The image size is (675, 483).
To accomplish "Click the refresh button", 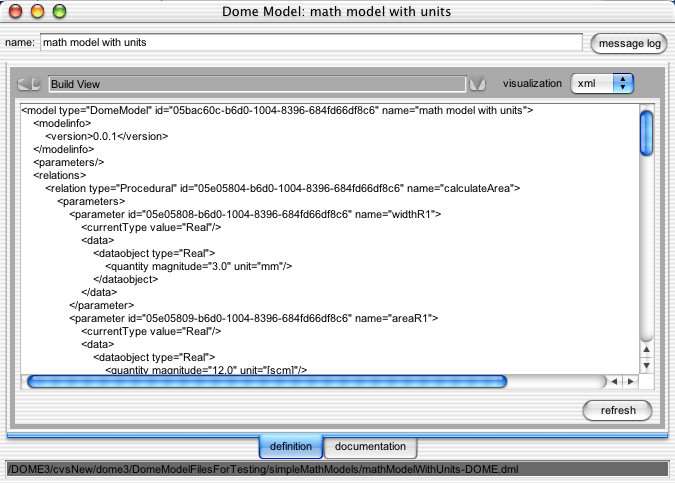I will coord(618,410).
